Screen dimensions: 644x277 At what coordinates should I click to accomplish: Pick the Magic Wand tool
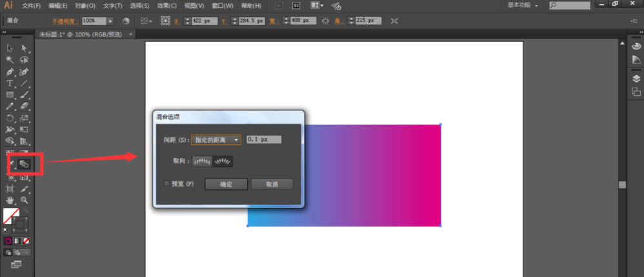pyautogui.click(x=10, y=60)
